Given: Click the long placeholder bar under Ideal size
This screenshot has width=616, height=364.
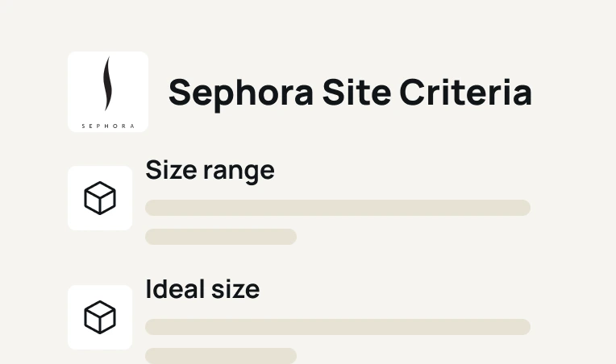Looking at the screenshot, I should pos(337,327).
